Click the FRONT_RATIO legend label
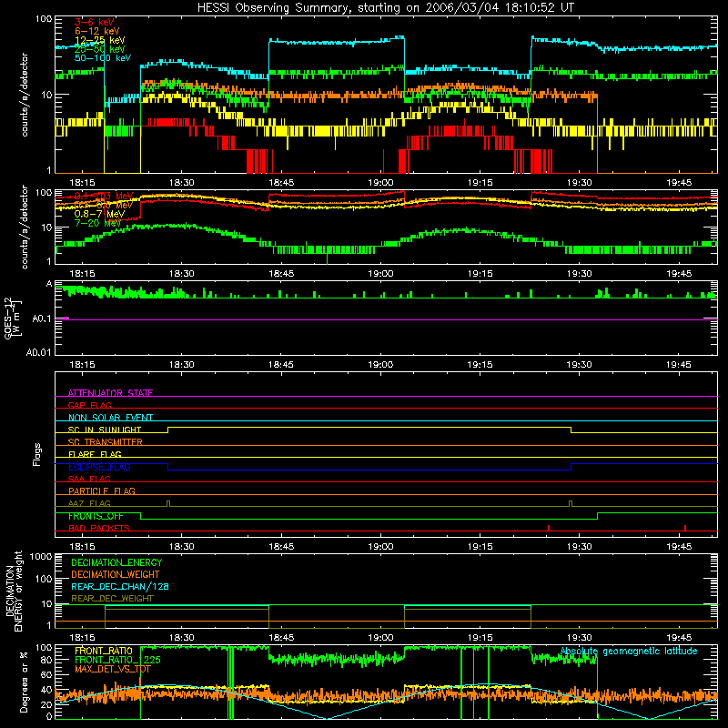 click(104, 651)
